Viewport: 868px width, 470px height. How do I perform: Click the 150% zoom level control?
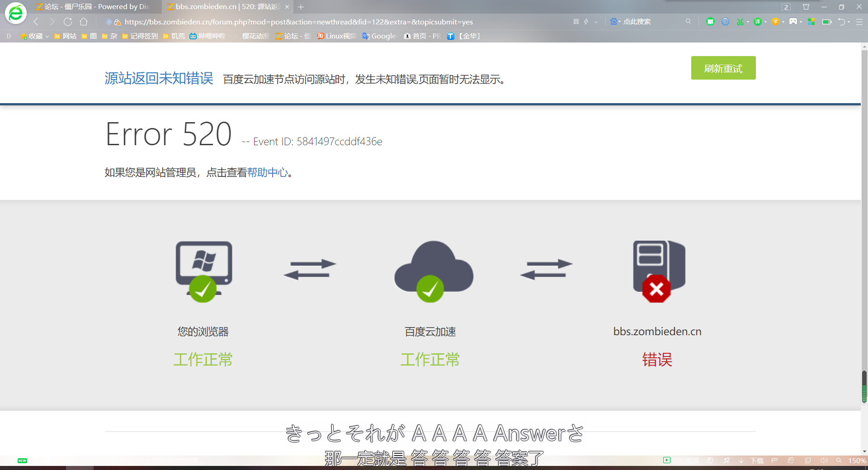tap(856, 461)
